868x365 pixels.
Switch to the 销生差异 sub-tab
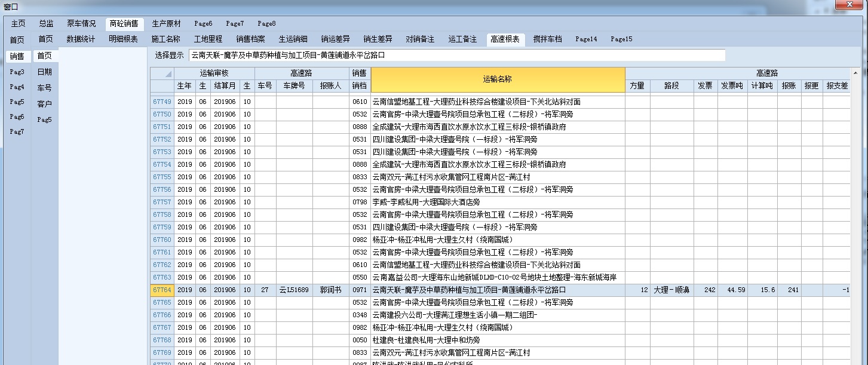(x=378, y=39)
